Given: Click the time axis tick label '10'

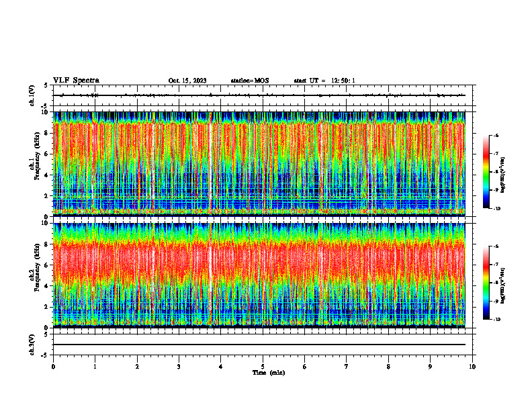Looking at the screenshot, I should click(x=472, y=367).
